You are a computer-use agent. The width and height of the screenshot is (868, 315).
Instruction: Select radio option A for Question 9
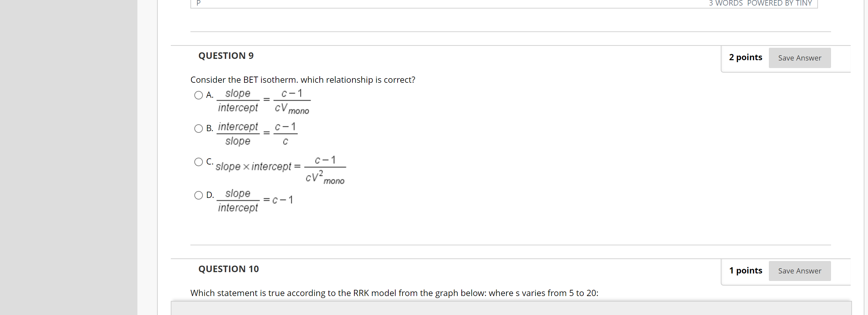(x=199, y=95)
